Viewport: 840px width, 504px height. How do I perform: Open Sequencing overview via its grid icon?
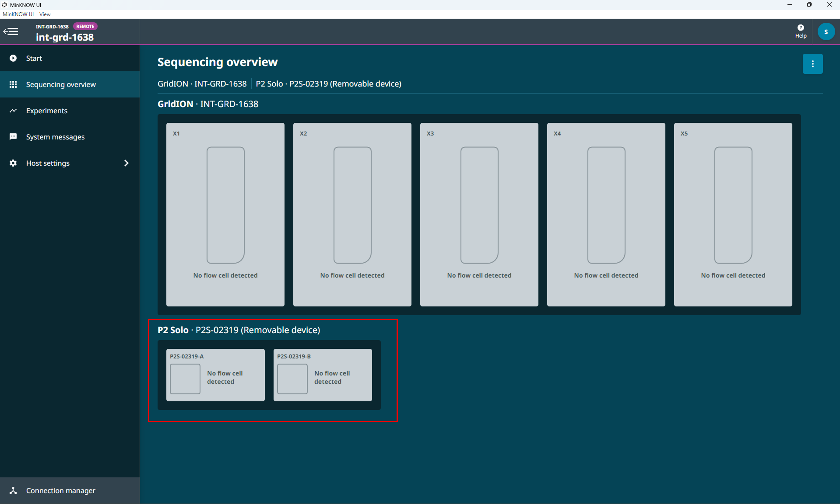click(x=13, y=84)
